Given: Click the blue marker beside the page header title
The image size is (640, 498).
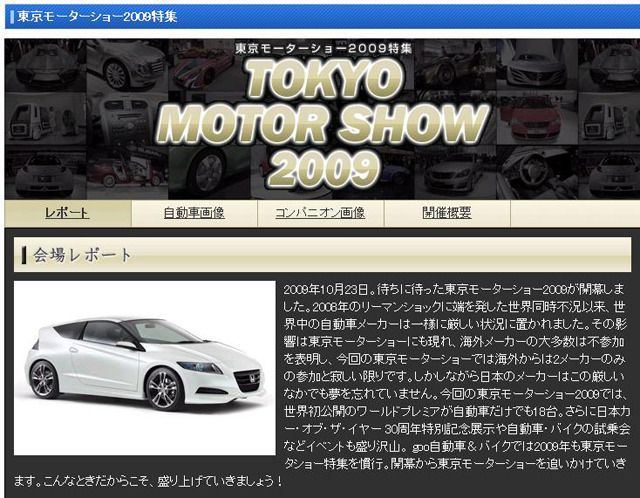Looking at the screenshot, I should [11, 17].
